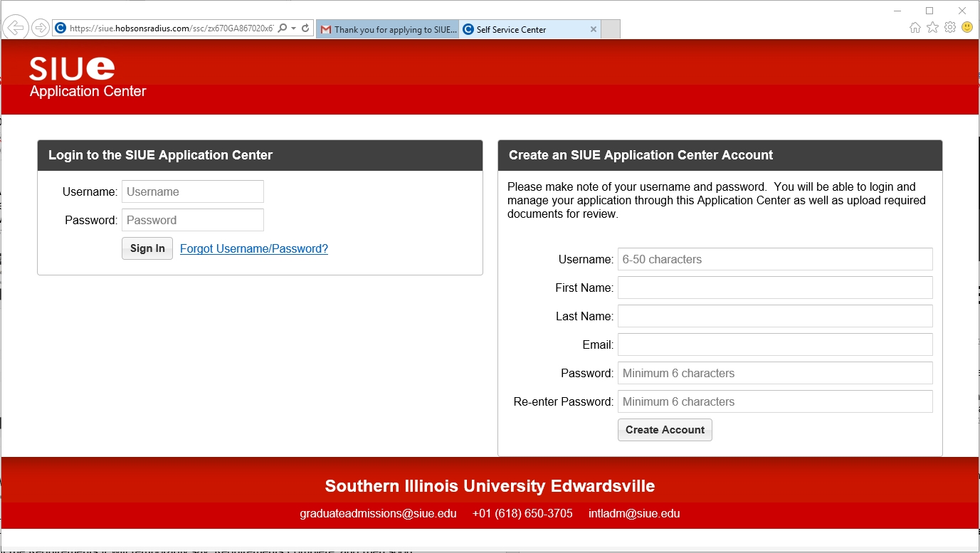Click the Re-enter Password field
This screenshot has width=980, height=553.
(x=775, y=401)
